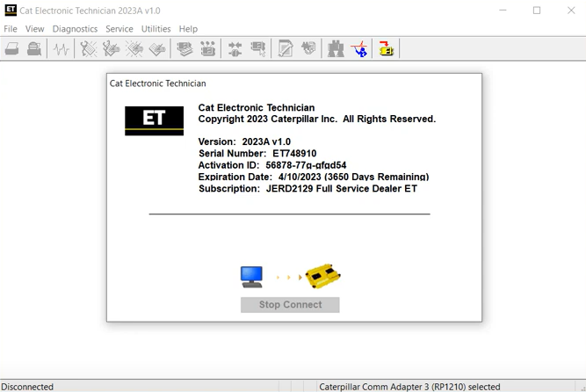Click the Disconnected status bar text

(27, 387)
